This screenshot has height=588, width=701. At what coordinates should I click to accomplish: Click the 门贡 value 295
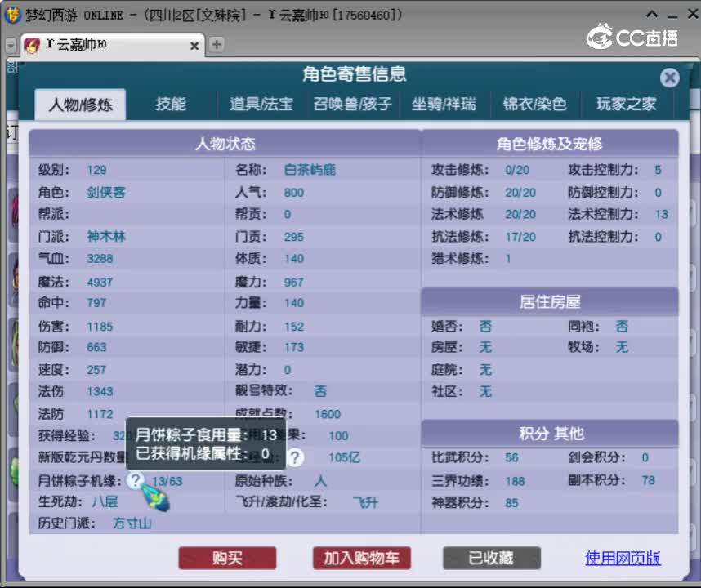(294, 237)
